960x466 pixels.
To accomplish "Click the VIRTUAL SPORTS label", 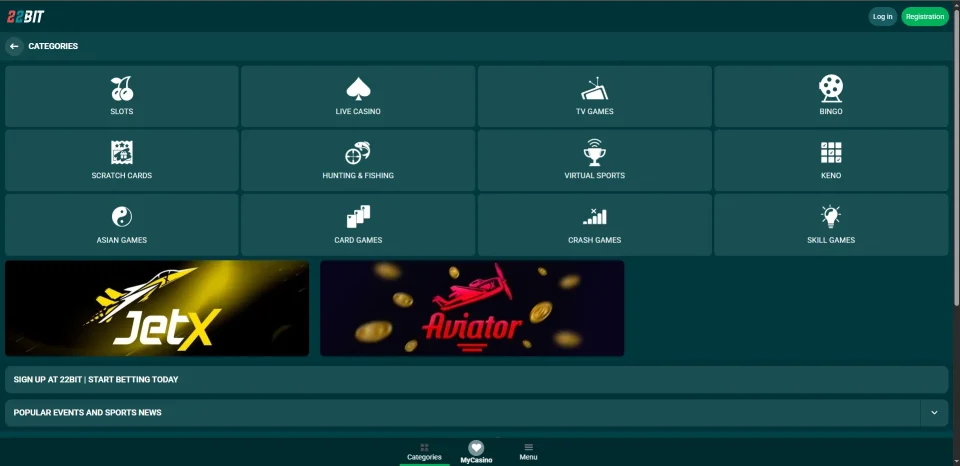I will [594, 175].
